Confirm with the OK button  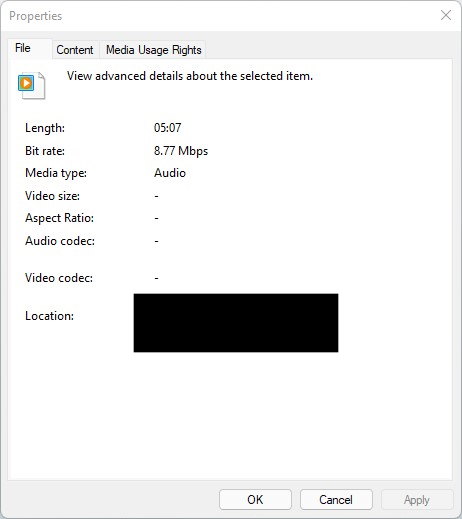pos(255,499)
